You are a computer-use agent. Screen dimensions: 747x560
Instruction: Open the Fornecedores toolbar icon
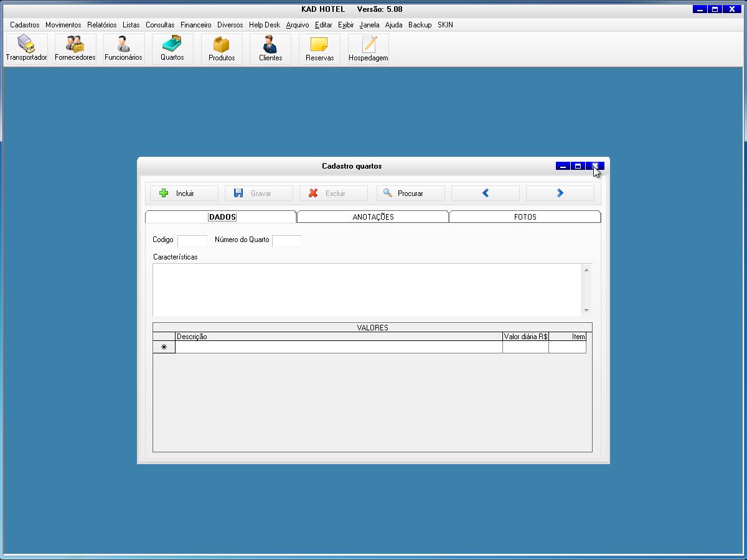(75, 49)
